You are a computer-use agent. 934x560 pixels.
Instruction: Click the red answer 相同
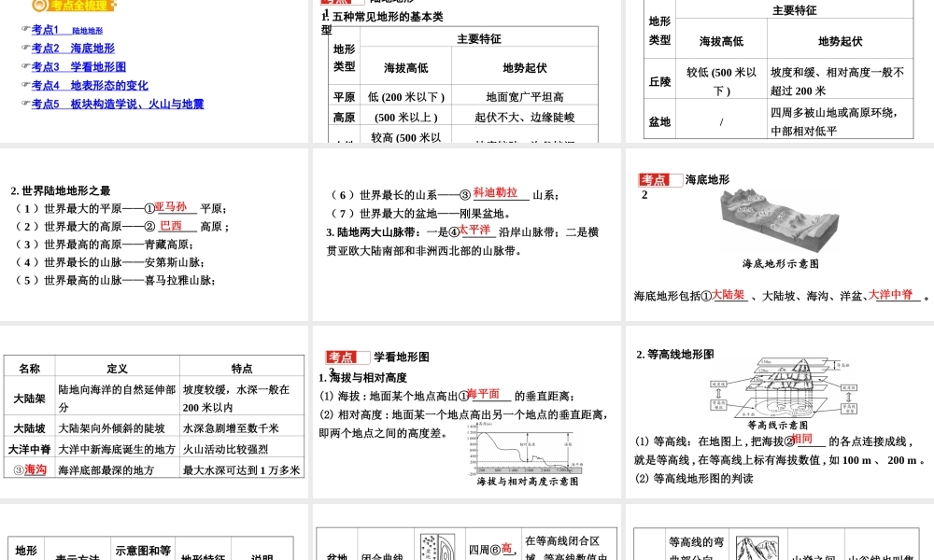coord(802,439)
